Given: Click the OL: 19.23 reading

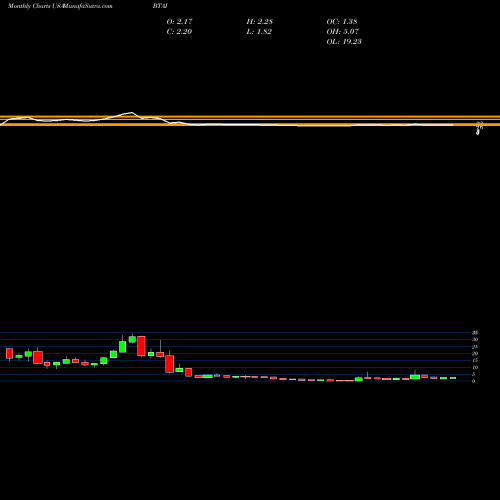Looking at the screenshot, I should pos(344,41).
